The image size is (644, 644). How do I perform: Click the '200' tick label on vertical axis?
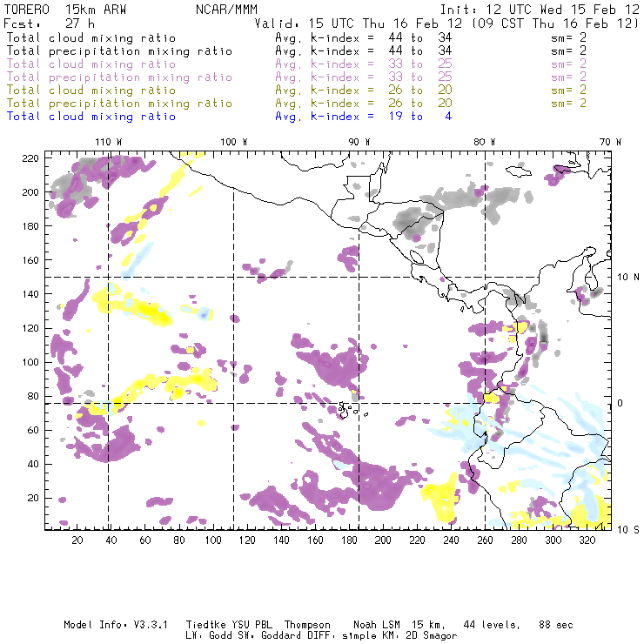[x=30, y=192]
